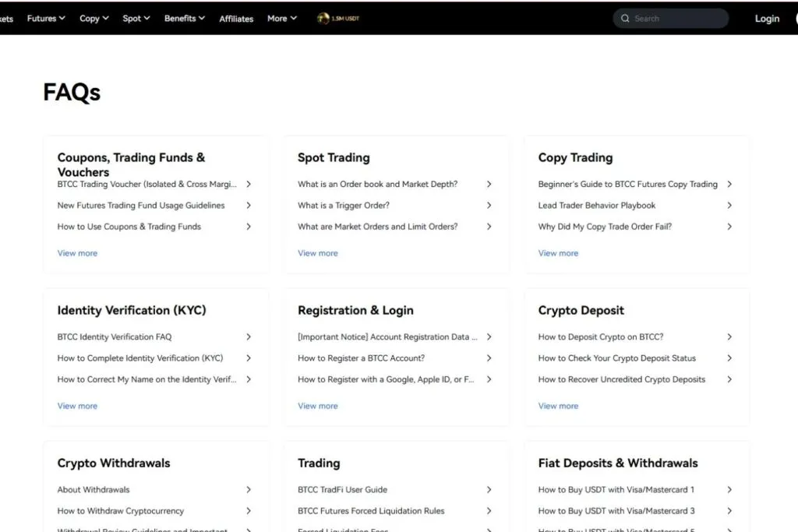This screenshot has width=798, height=532.
Task: Click arrow beside How to Register a BTCC Account
Action: click(x=489, y=358)
